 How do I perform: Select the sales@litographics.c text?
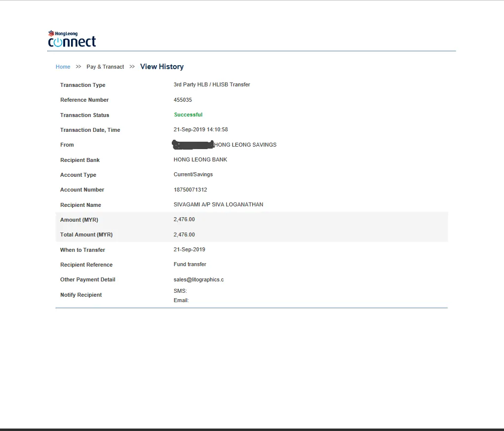coord(198,279)
